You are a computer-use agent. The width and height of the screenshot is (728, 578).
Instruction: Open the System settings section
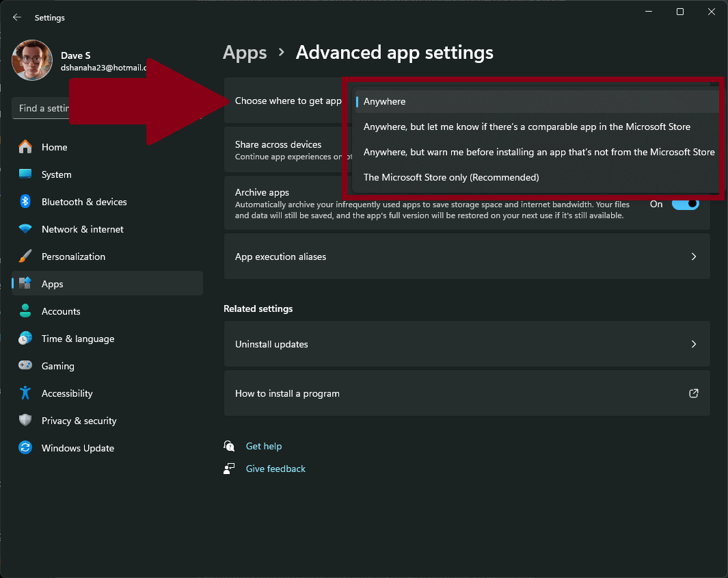pos(57,174)
